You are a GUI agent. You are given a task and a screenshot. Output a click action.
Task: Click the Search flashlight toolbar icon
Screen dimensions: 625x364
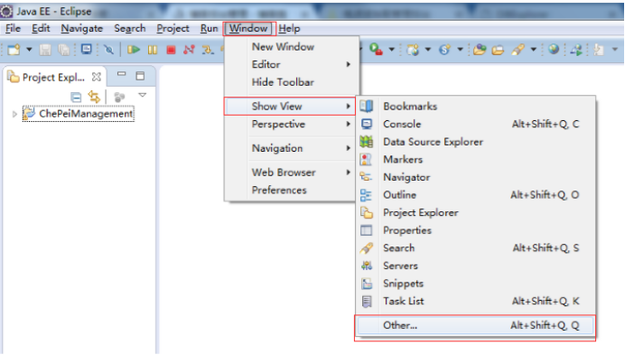tap(518, 50)
